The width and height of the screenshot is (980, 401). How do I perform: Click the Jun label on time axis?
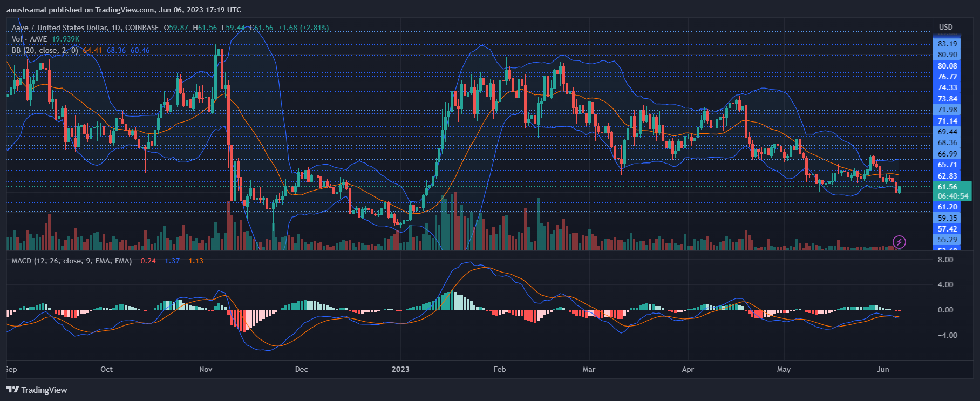point(883,369)
